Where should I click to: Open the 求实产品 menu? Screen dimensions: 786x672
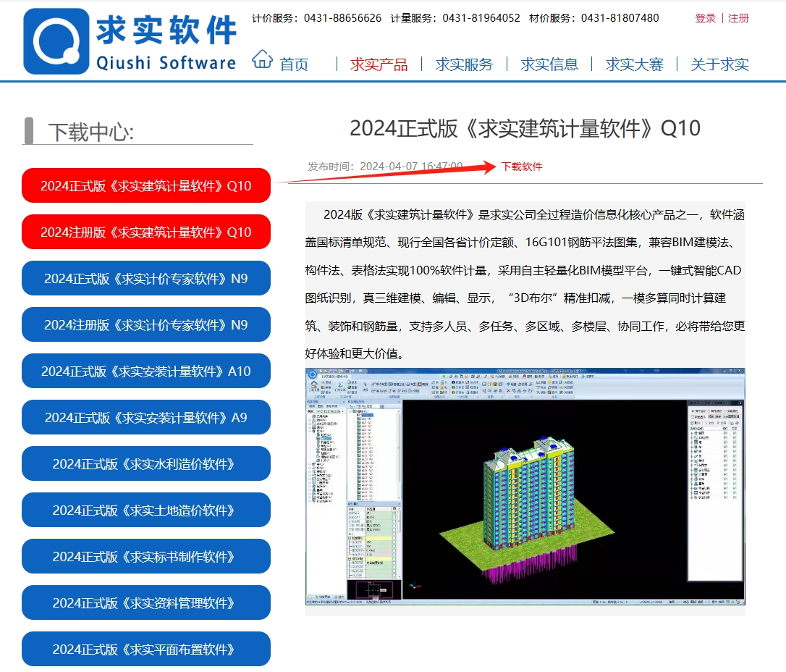pos(379,64)
